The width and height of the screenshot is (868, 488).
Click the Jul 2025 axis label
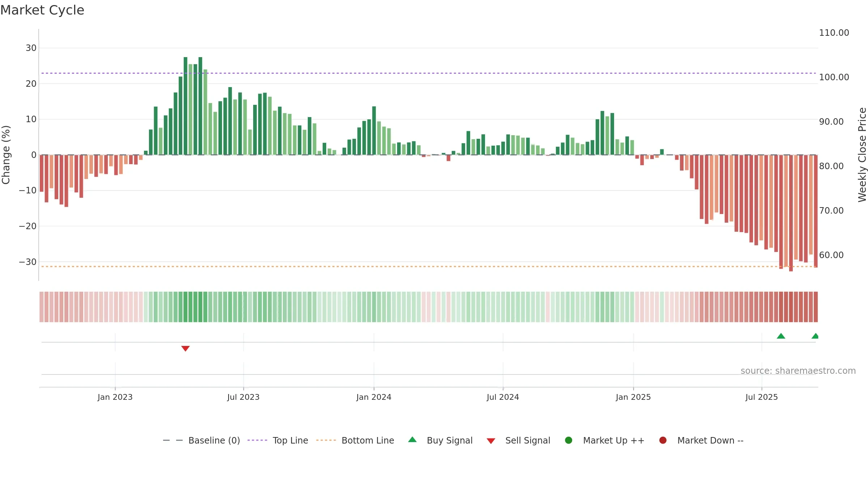[x=762, y=397]
